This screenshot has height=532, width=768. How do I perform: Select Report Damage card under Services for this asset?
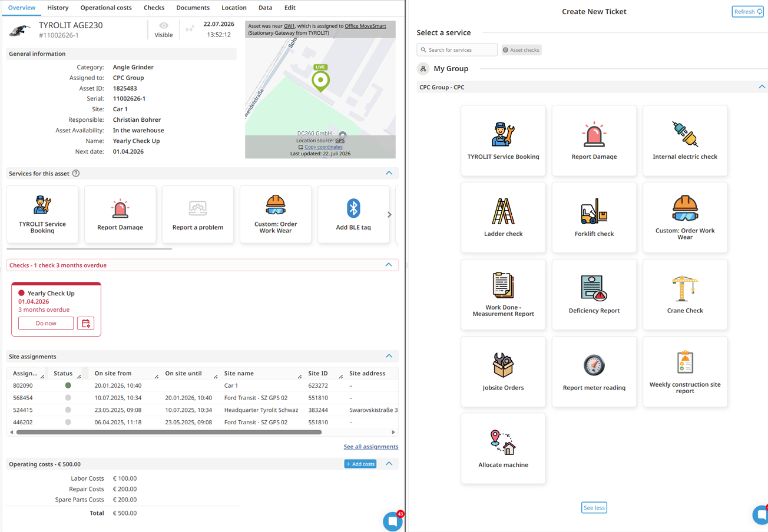point(120,214)
